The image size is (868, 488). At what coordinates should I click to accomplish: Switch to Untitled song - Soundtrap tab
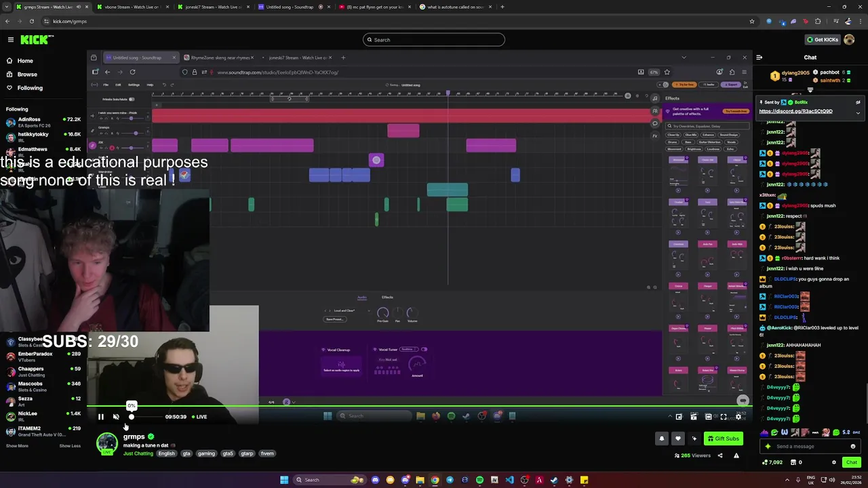[290, 7]
